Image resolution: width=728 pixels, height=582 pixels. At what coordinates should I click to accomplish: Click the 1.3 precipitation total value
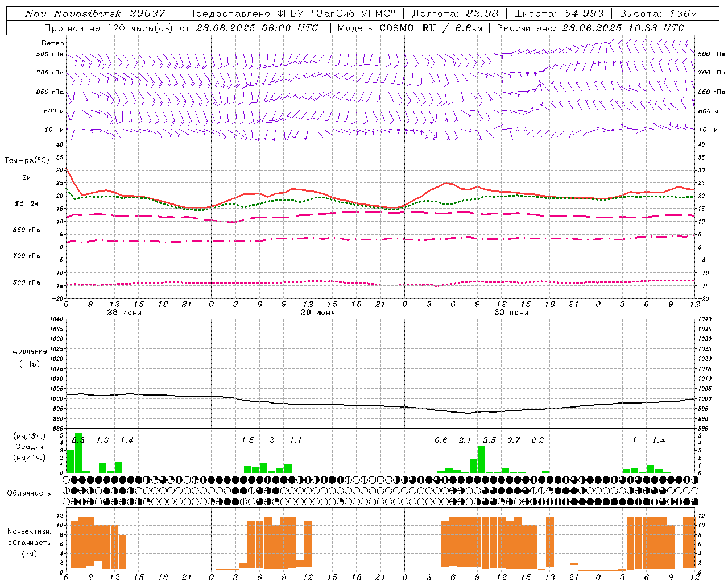[x=102, y=440]
